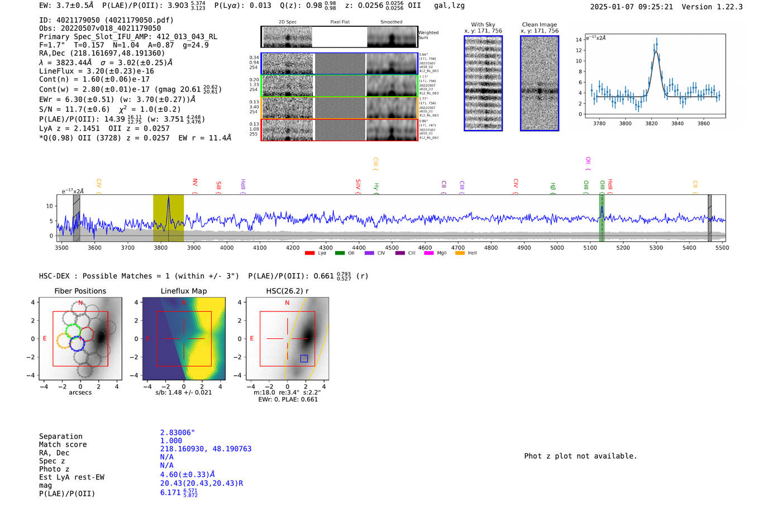The height and width of the screenshot is (532, 782).
Task: Click the Match score value 1.000
Action: [171, 440]
